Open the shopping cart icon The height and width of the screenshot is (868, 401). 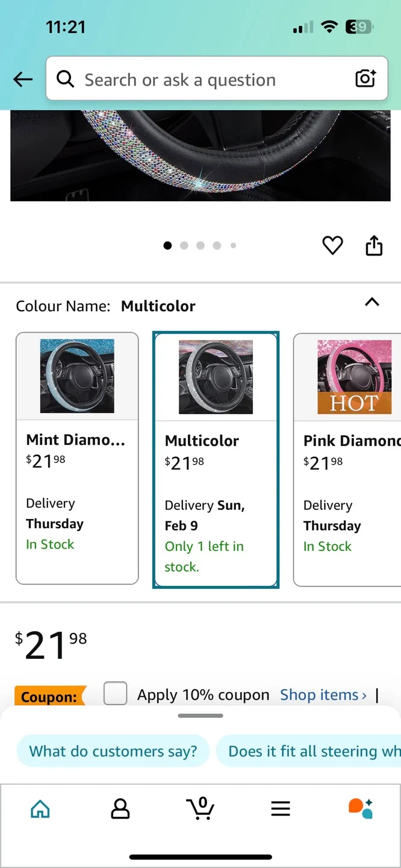click(x=200, y=808)
